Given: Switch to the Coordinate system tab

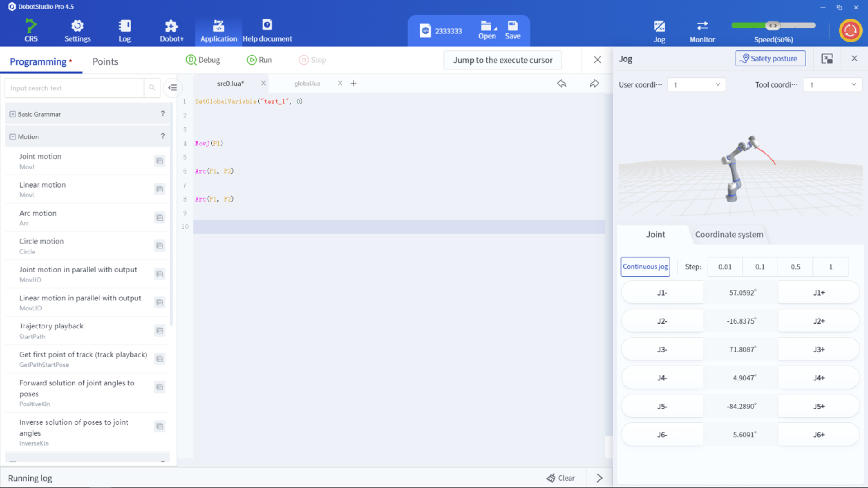Looking at the screenshot, I should click(x=729, y=235).
